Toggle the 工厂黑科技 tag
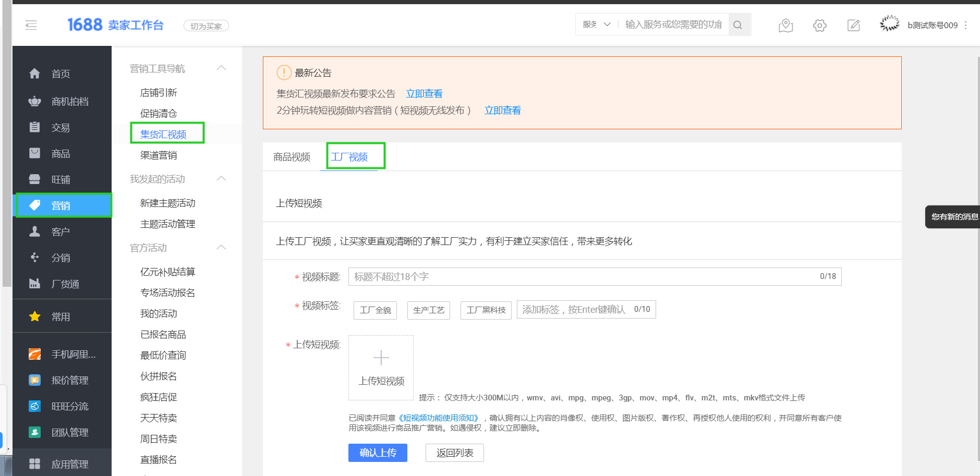Screen dimensions: 980x476 (x=486, y=310)
